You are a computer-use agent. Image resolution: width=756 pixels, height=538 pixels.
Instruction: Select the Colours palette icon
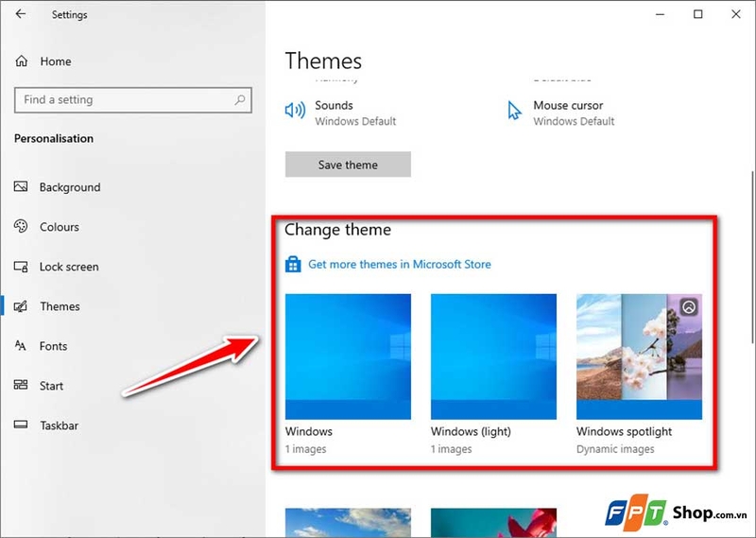click(21, 226)
